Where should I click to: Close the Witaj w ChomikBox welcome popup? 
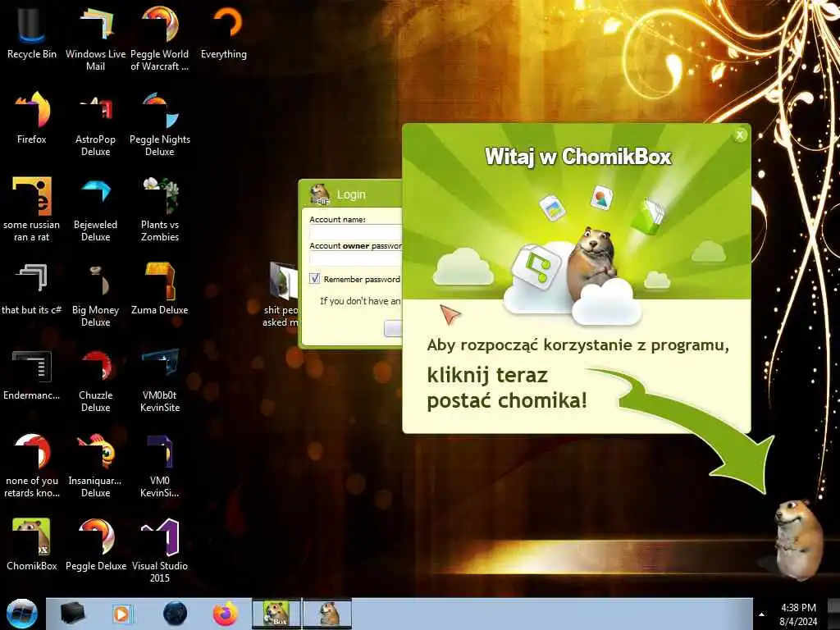click(740, 135)
